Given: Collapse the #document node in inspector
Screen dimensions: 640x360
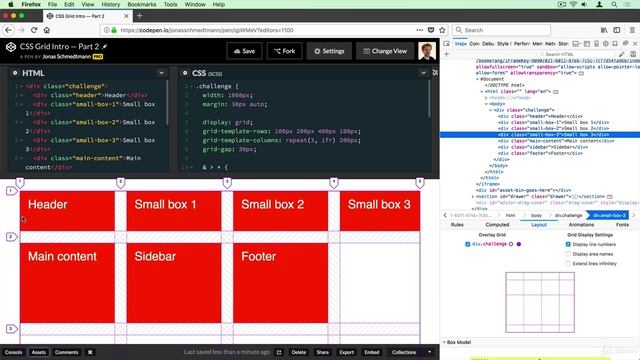Looking at the screenshot, I should click(x=478, y=79).
